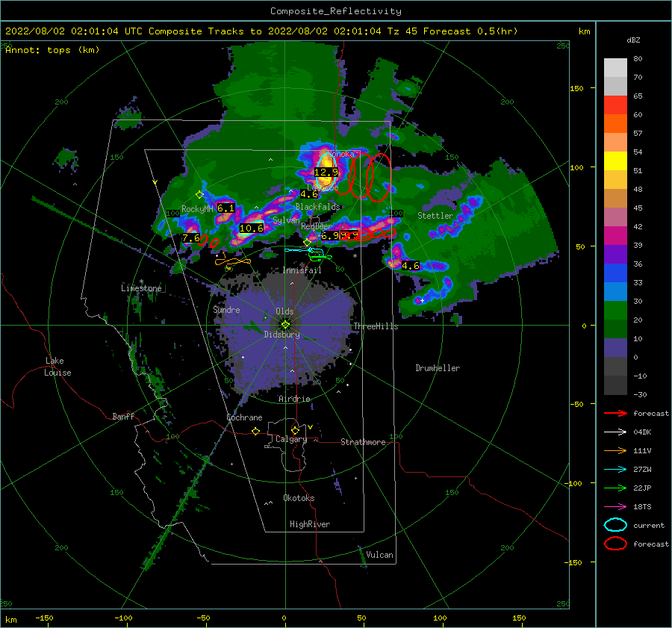Click the light gray 70-80 dBZ swatch

point(615,68)
